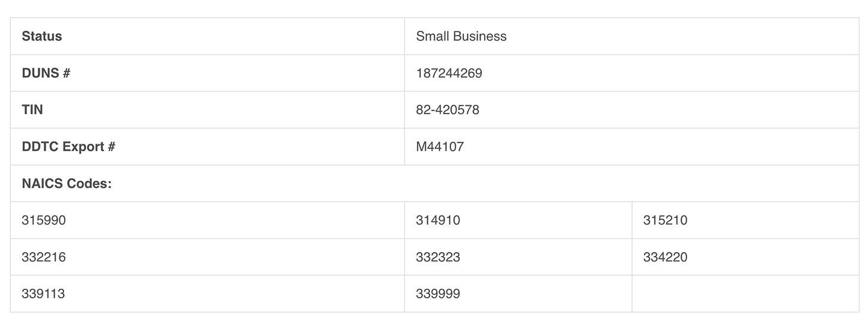This screenshot has width=868, height=325.
Task: Click the TIN label cell
Action: (x=32, y=110)
